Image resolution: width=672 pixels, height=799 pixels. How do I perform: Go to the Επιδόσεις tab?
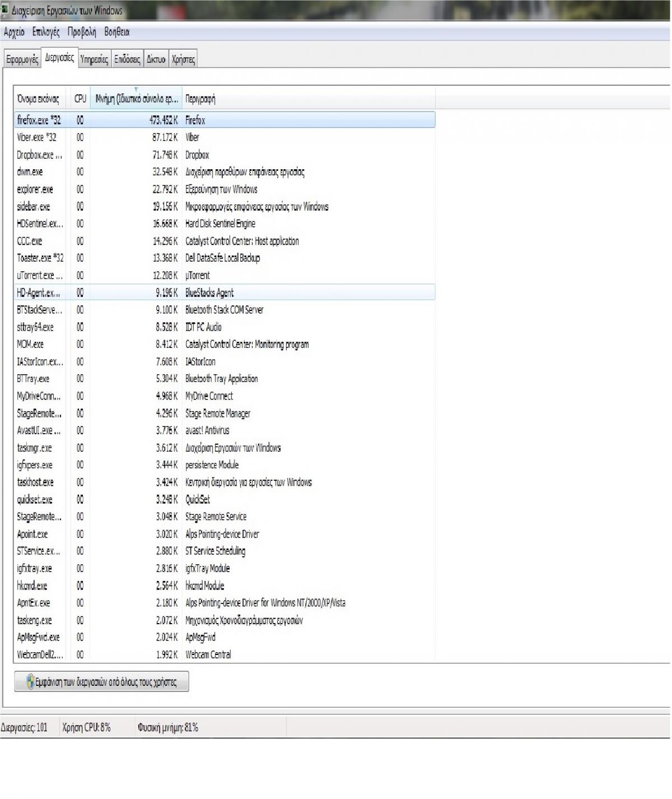127,59
